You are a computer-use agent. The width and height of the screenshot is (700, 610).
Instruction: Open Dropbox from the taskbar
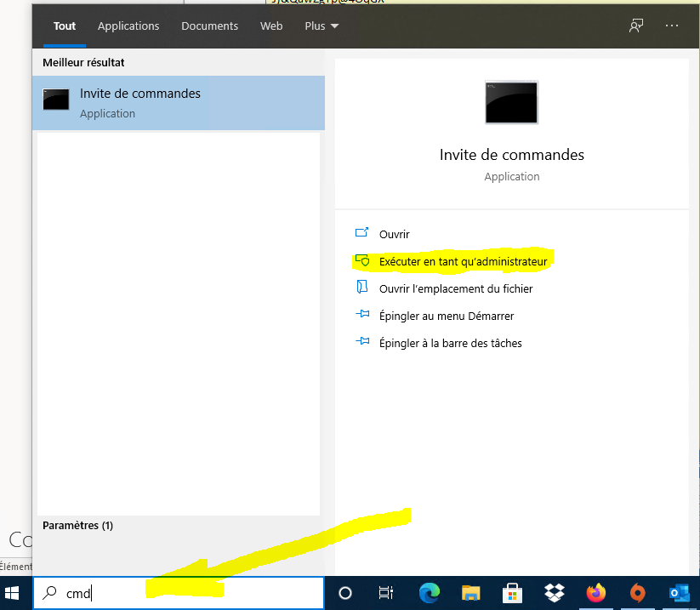(x=555, y=593)
